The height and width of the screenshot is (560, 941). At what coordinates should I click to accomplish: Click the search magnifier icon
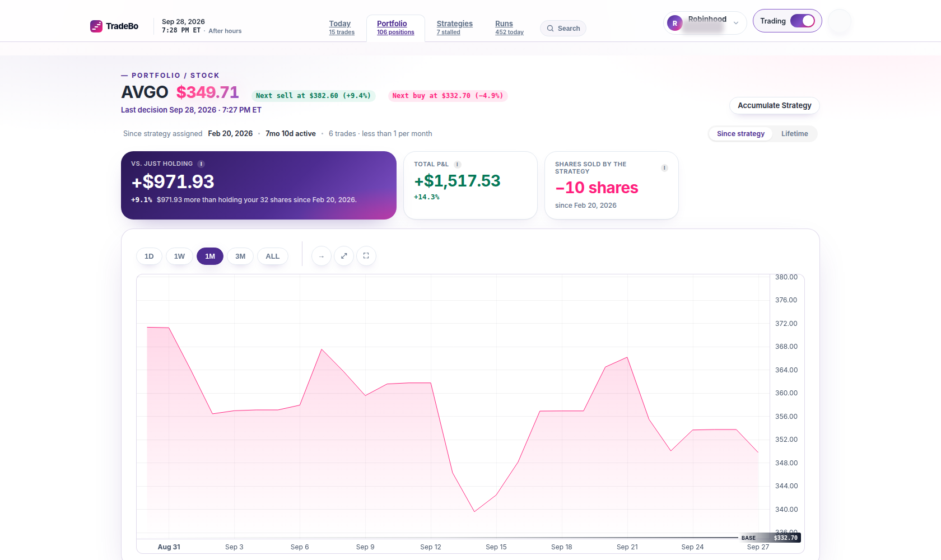point(551,29)
